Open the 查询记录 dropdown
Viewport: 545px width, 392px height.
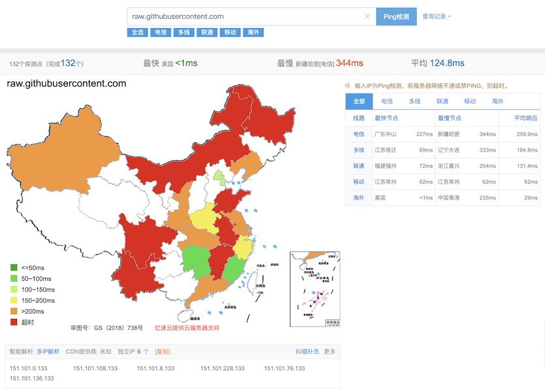437,16
